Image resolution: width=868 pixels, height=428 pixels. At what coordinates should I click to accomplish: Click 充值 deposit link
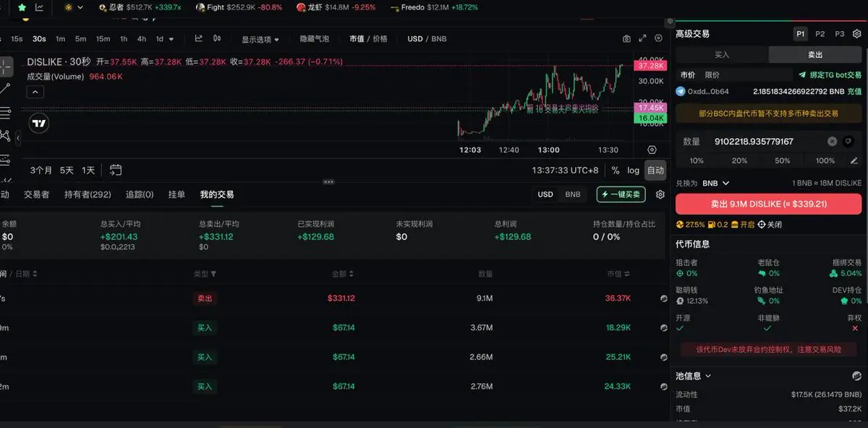click(854, 92)
